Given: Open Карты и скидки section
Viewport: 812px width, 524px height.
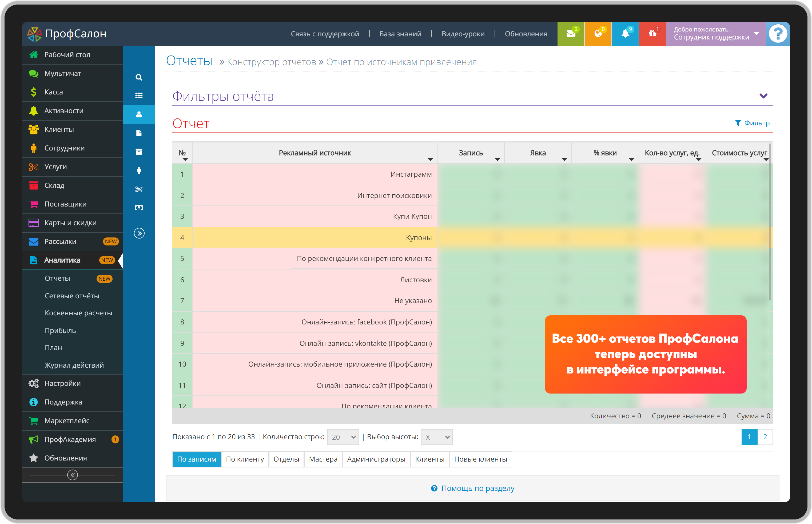Looking at the screenshot, I should [x=73, y=223].
